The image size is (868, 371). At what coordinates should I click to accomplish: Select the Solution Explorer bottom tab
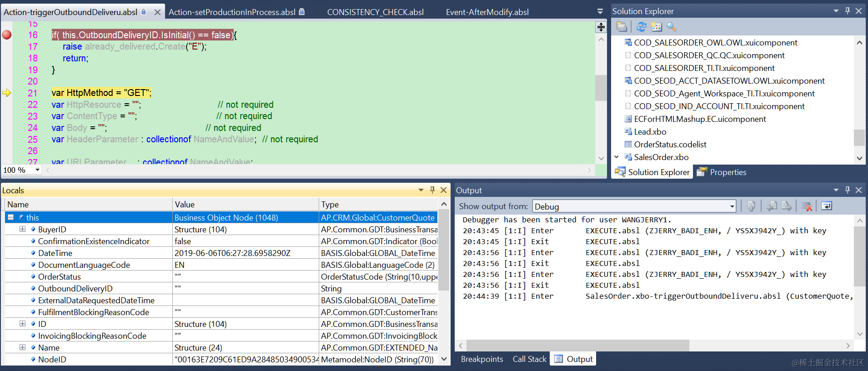(x=652, y=172)
